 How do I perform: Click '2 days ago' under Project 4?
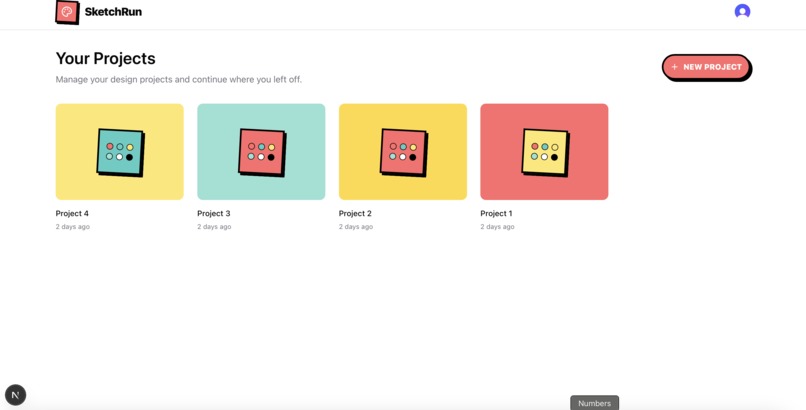coord(72,227)
